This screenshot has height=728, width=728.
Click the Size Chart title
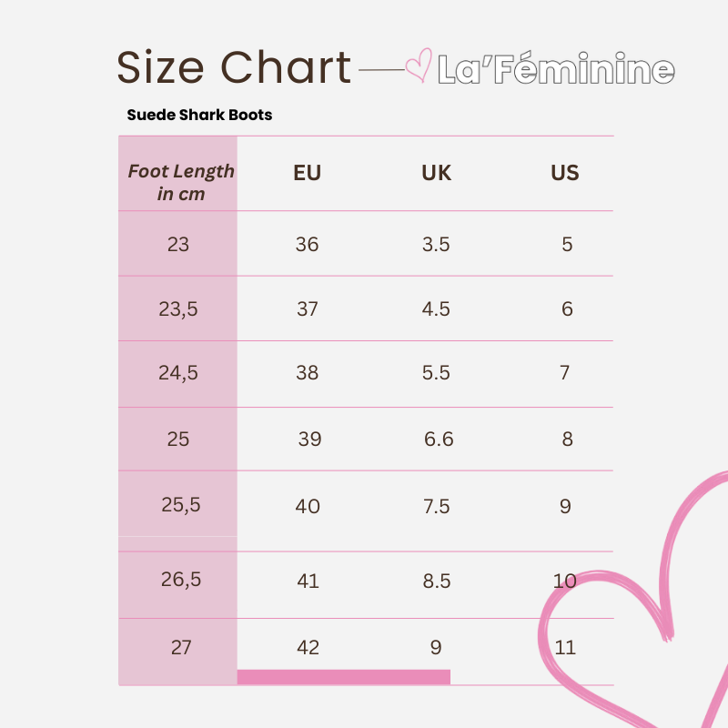[234, 68]
